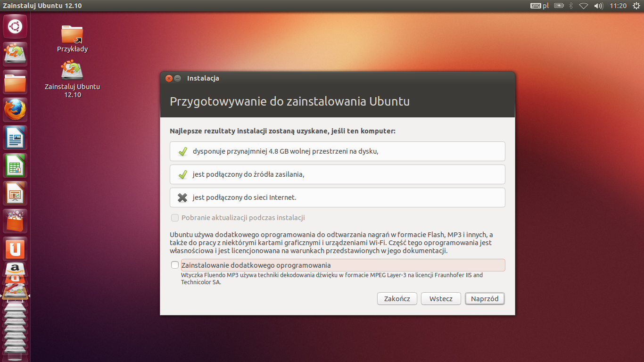Open keyboard layout pl indicator

[x=539, y=6]
